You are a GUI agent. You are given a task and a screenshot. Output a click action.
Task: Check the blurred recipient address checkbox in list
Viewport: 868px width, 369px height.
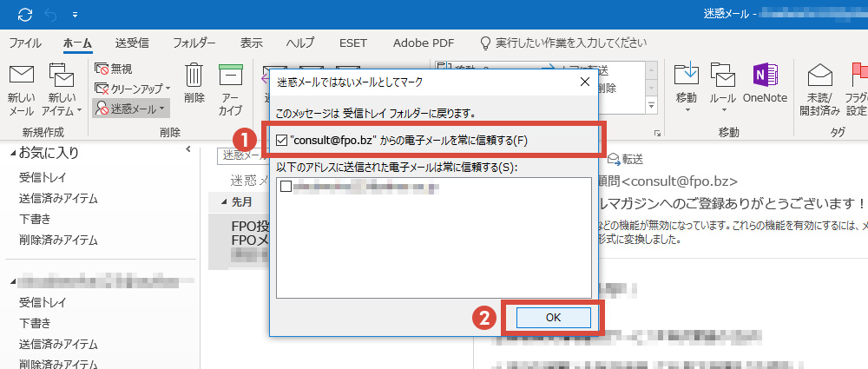click(x=286, y=187)
